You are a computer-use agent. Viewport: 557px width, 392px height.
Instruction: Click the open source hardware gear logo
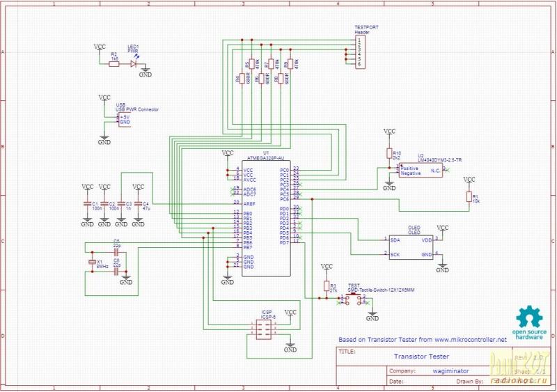[530, 317]
